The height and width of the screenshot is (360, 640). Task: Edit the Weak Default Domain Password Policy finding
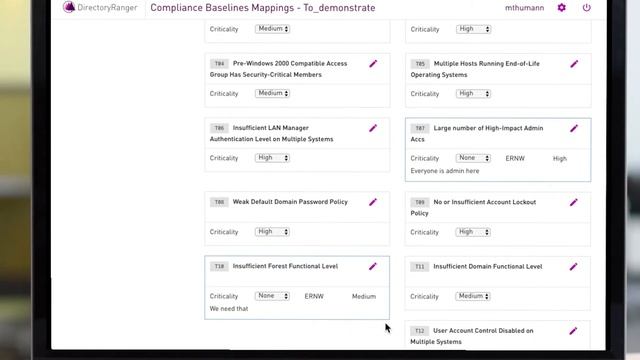pyautogui.click(x=373, y=202)
